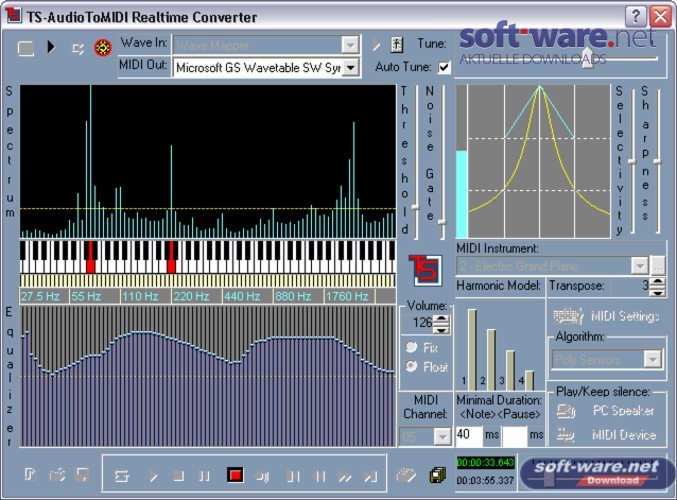Click harmonic model bar number 2
Screen dimensions: 677x500
491,360
